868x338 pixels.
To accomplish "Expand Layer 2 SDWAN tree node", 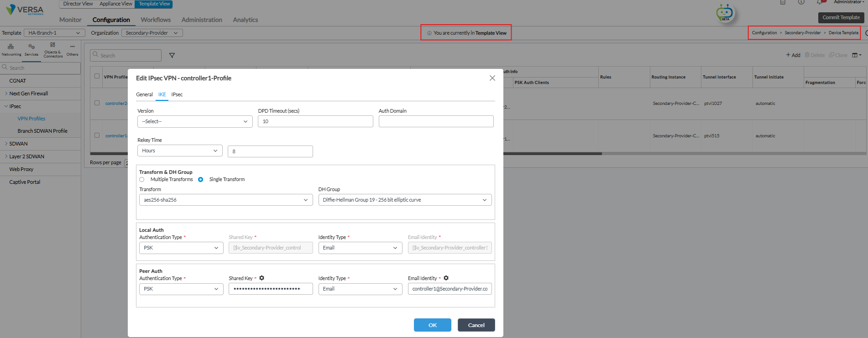I will tap(6, 156).
